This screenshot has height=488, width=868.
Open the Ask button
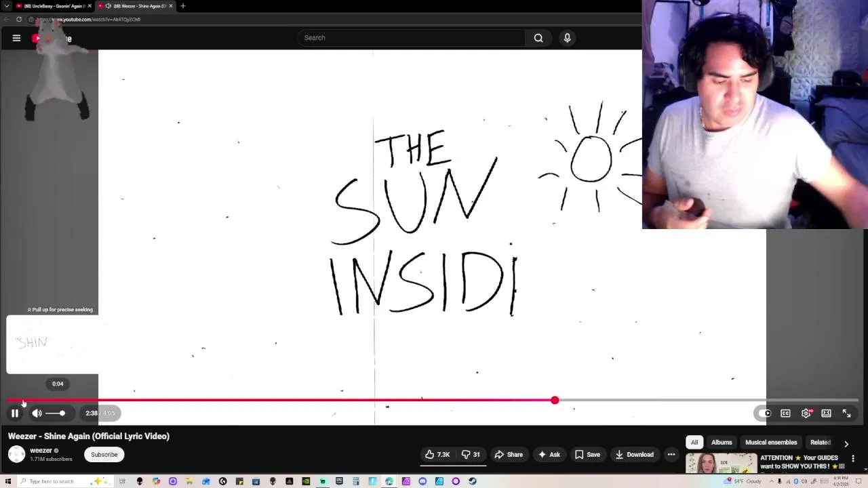point(549,455)
